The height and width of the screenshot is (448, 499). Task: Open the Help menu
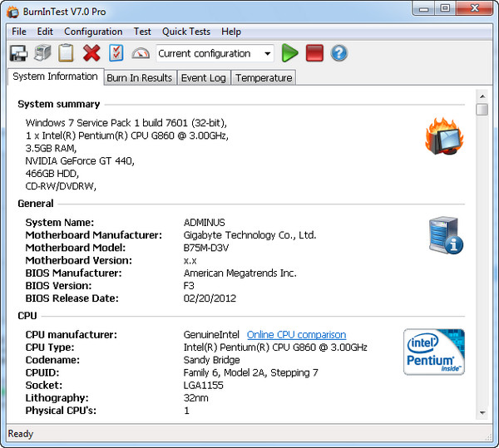pyautogui.click(x=231, y=32)
